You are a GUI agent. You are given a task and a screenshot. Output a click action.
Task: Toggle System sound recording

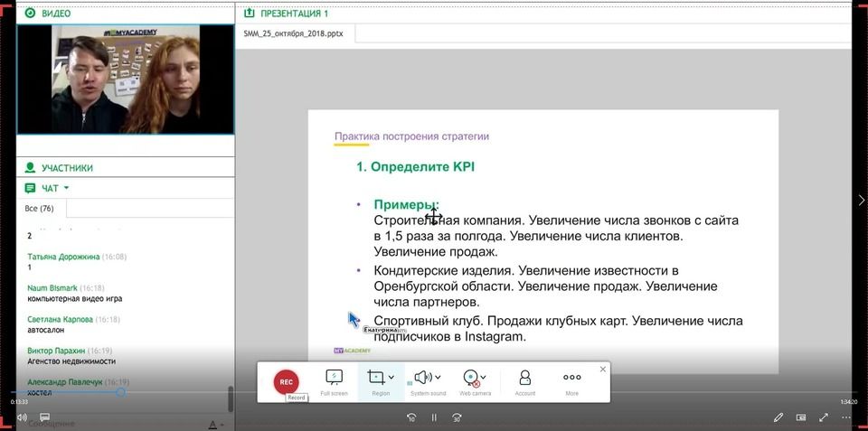coord(423,378)
